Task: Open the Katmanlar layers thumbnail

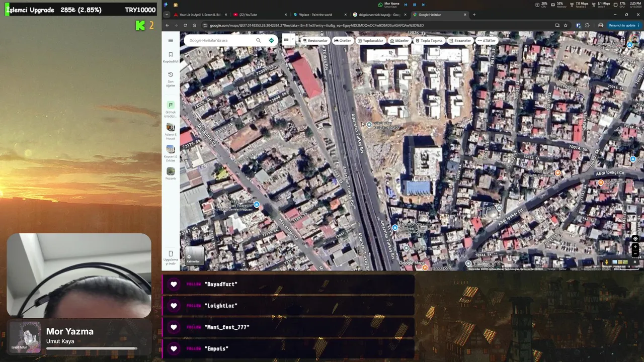Action: point(194,255)
